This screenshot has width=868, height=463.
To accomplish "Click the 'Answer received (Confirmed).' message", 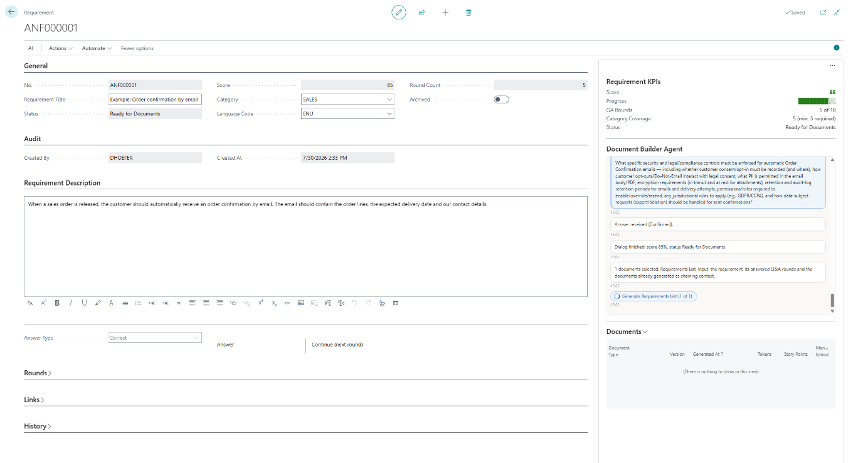I will pyautogui.click(x=717, y=224).
